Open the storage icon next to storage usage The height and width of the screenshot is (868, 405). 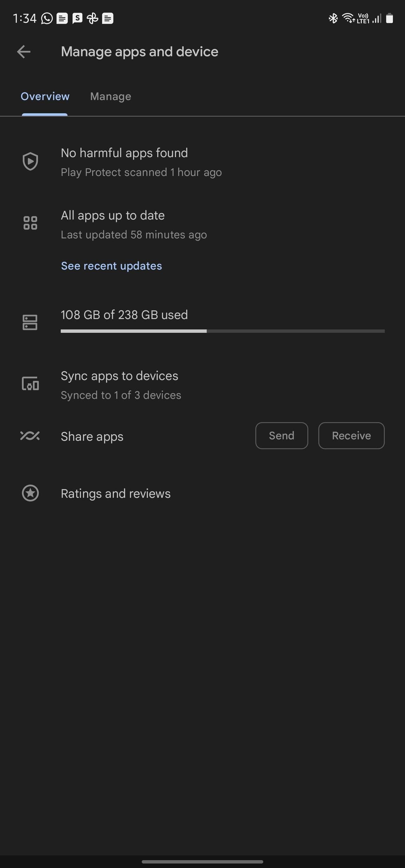click(30, 322)
